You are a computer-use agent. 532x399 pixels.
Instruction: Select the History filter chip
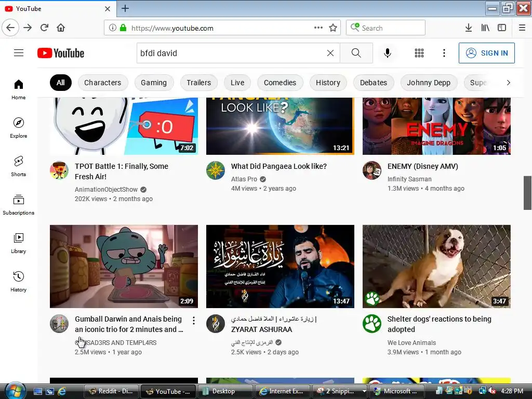coord(328,83)
